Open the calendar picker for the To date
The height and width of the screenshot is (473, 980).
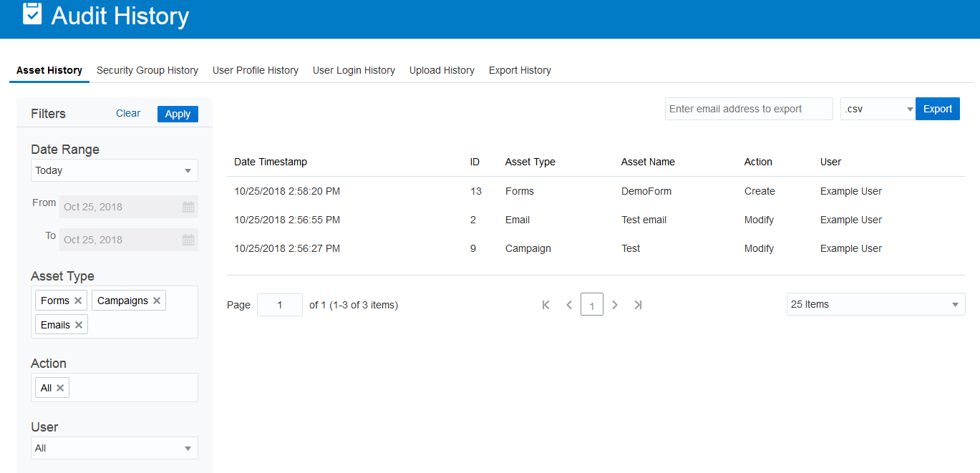click(188, 240)
